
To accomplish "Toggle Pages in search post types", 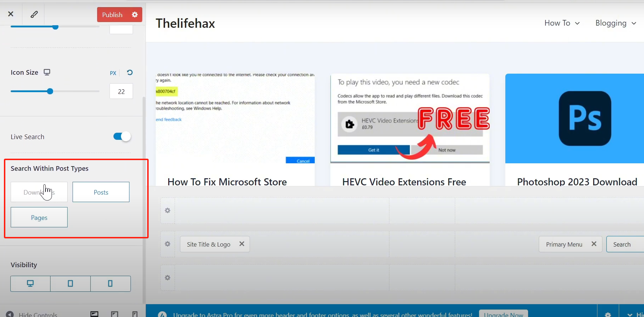I will click(39, 217).
